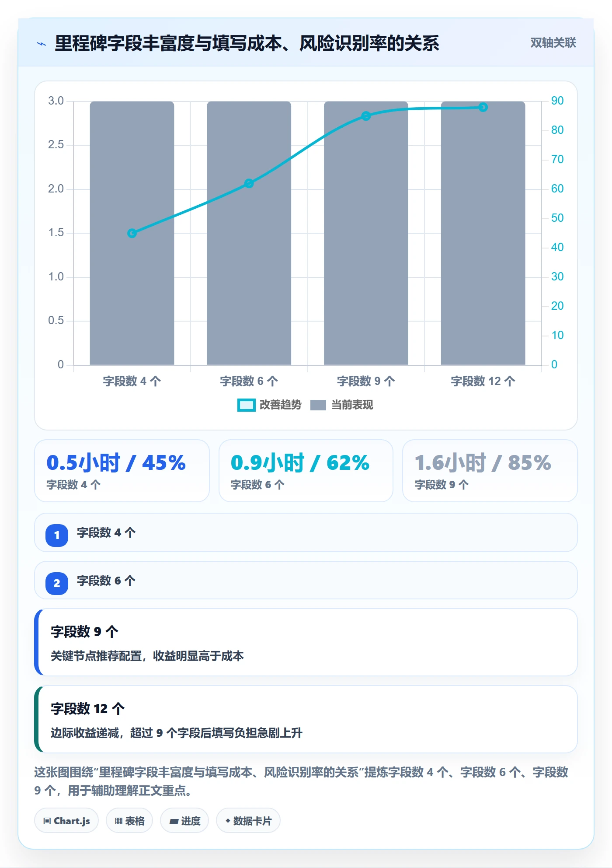The height and width of the screenshot is (868, 612).
Task: Click the chart x-axis label 字段数 4 个
Action: tap(132, 381)
